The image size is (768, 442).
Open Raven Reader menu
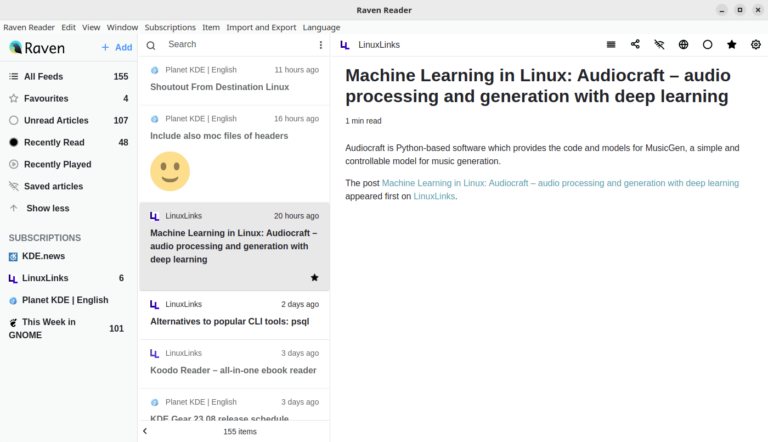tap(29, 27)
